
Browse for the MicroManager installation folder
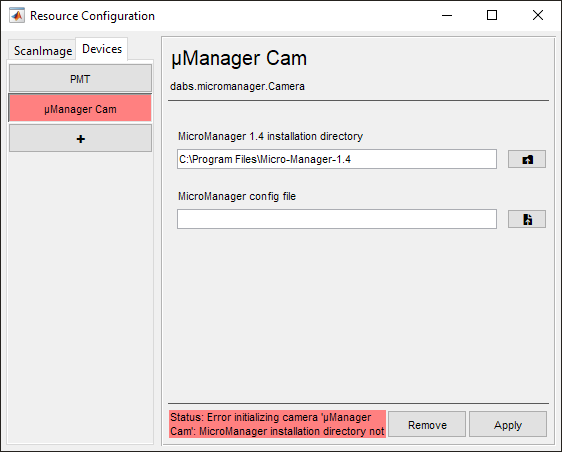click(x=527, y=159)
